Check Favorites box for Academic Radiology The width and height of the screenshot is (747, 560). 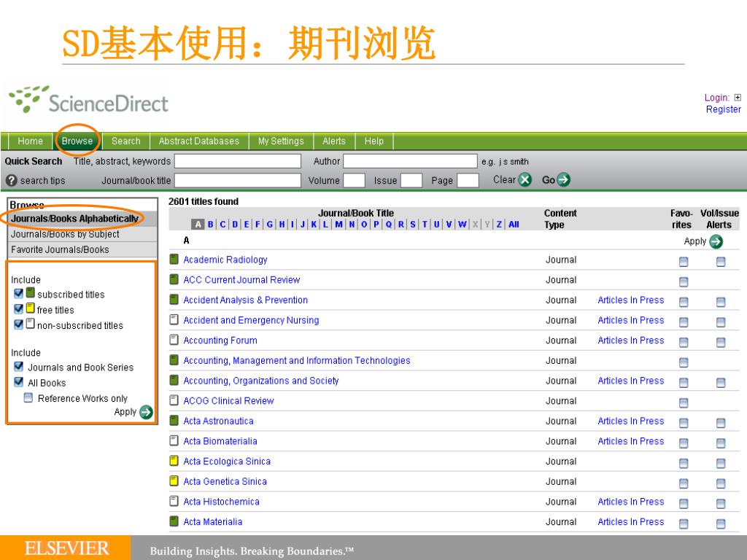point(683,262)
